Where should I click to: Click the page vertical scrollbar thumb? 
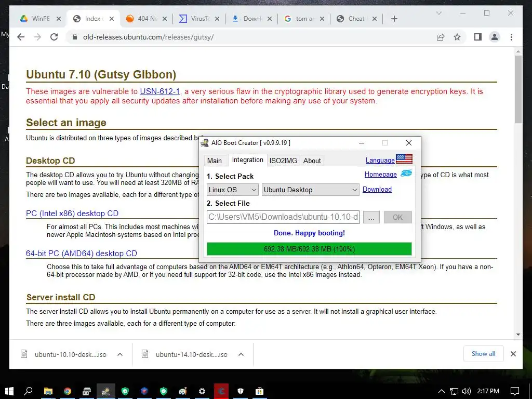(518, 89)
